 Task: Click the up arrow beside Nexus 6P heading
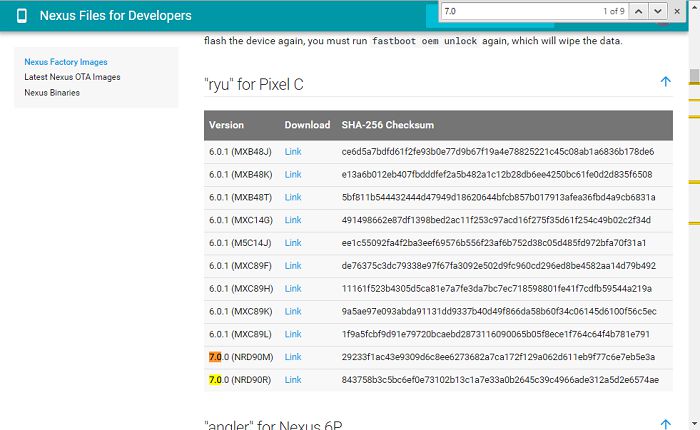pos(666,424)
